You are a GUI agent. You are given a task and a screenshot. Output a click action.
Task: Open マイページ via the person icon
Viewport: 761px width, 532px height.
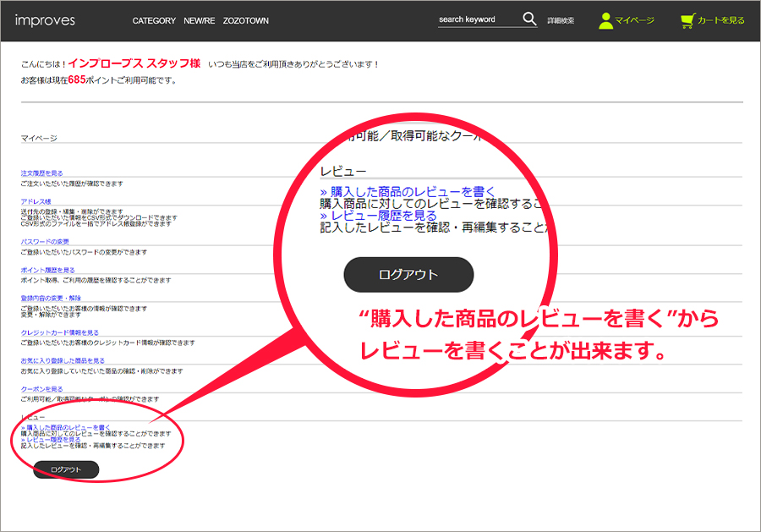[x=605, y=20]
